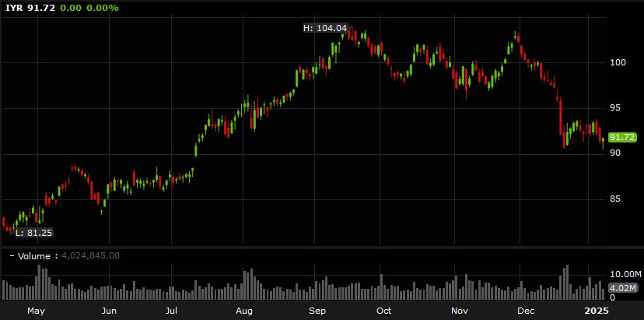The width and height of the screenshot is (644, 320).
Task: Click the IYR ticker symbol
Action: (x=15, y=8)
